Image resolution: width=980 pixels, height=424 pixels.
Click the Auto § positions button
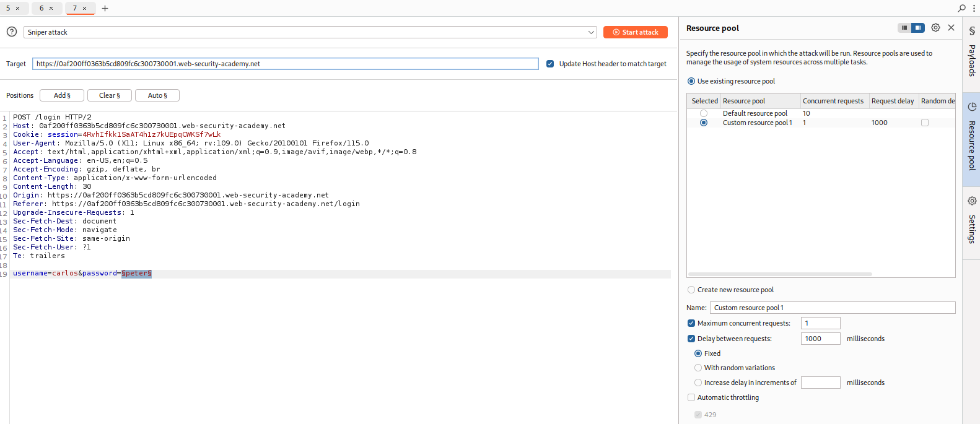157,95
